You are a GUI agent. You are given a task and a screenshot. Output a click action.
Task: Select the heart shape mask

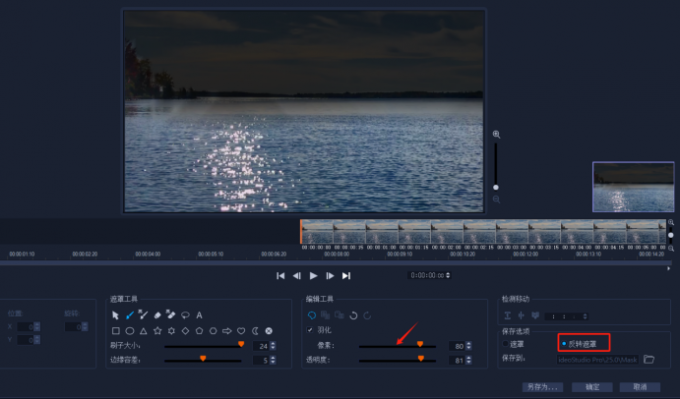241,331
